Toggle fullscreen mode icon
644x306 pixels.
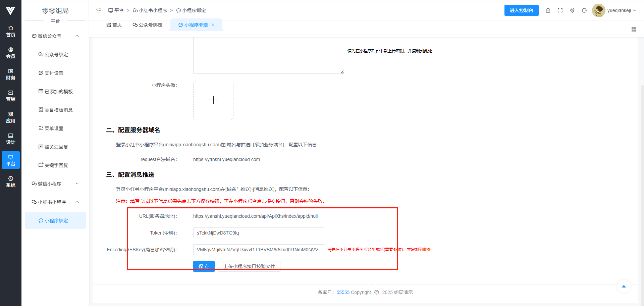[560, 10]
